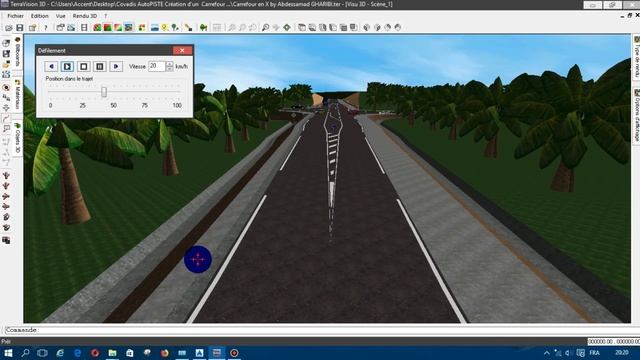Click the yellow light bulb toolbar icon
Viewport: 640px width, 360px height.
(x=164, y=28)
